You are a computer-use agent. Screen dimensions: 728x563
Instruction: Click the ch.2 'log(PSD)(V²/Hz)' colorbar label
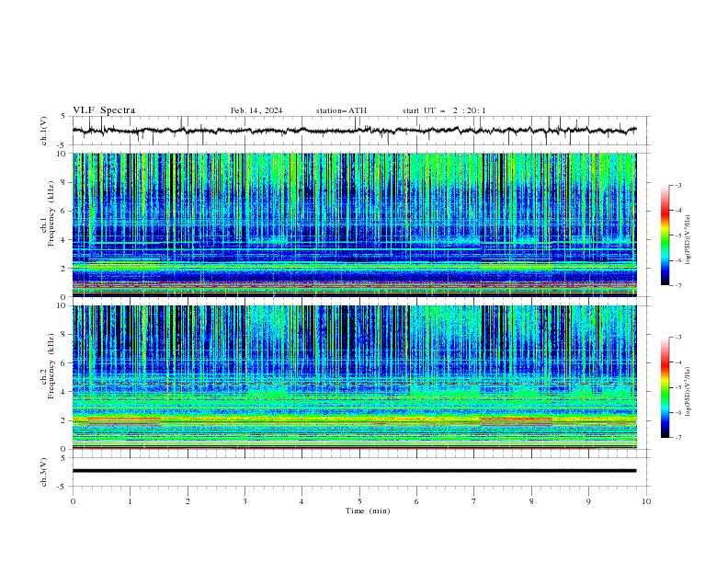click(688, 392)
